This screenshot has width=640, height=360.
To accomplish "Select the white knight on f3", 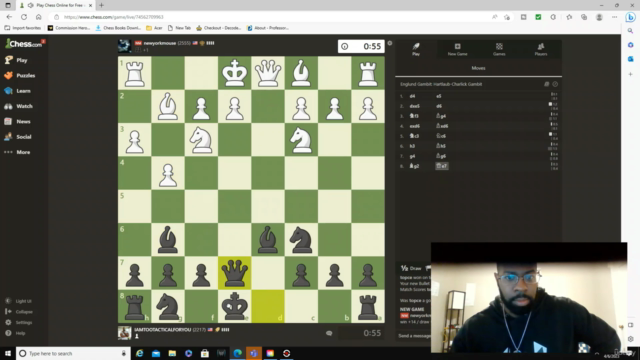I will 201,140.
